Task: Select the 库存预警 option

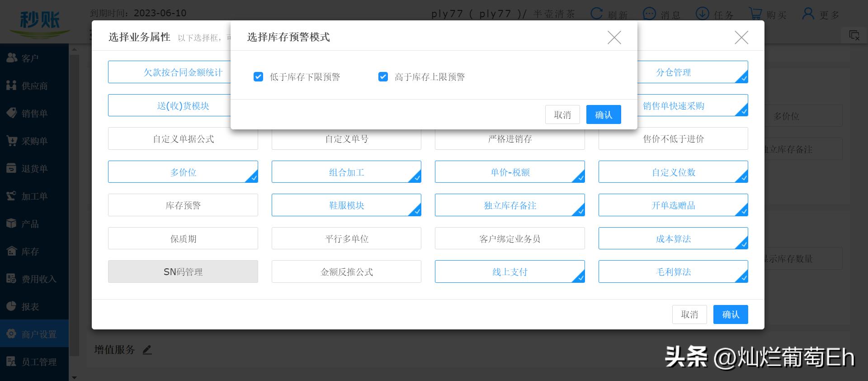Action: [x=183, y=205]
